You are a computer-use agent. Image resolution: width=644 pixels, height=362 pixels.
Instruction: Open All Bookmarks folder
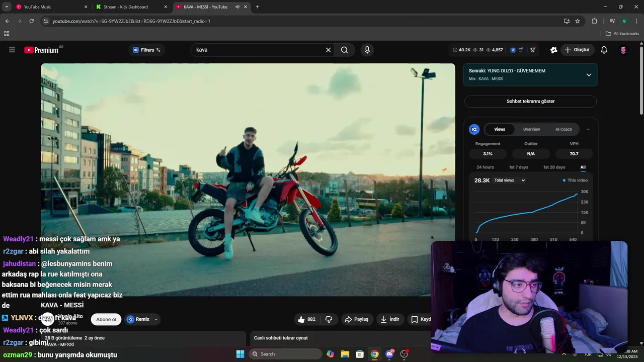(x=622, y=34)
